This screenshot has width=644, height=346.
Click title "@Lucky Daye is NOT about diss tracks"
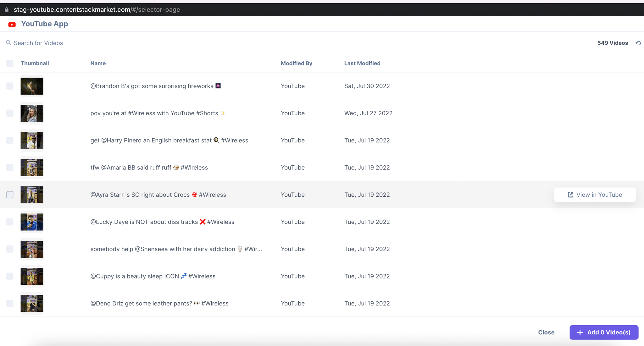pos(144,222)
